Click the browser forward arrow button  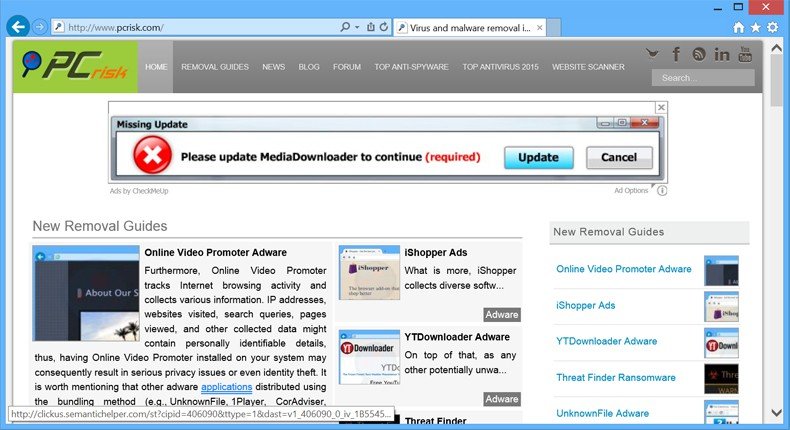click(39, 27)
